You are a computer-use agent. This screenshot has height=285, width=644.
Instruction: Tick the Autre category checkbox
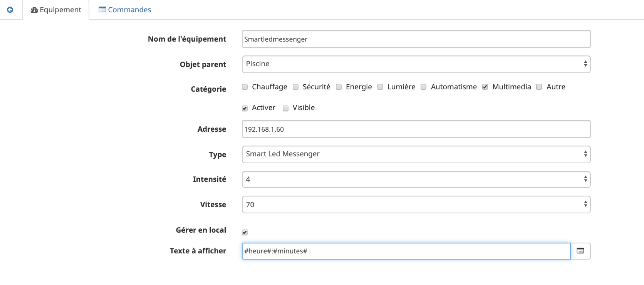539,87
